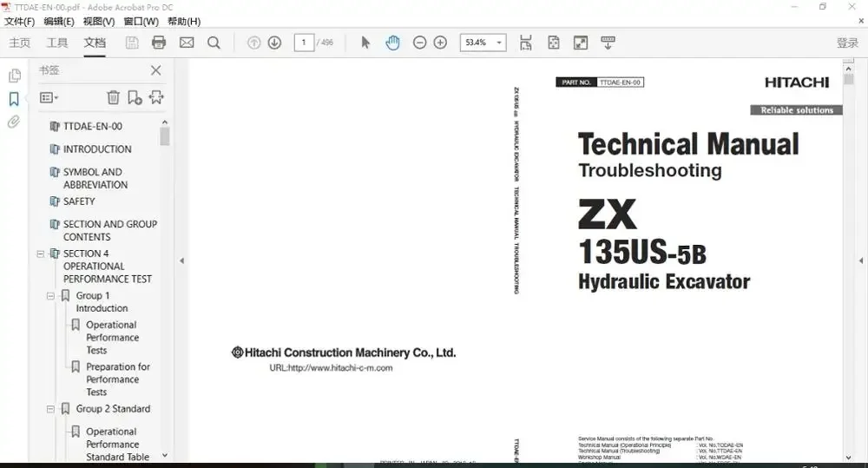Screen dimensions: 868x468
Task: Open the search magnifier tool
Action: 214,43
